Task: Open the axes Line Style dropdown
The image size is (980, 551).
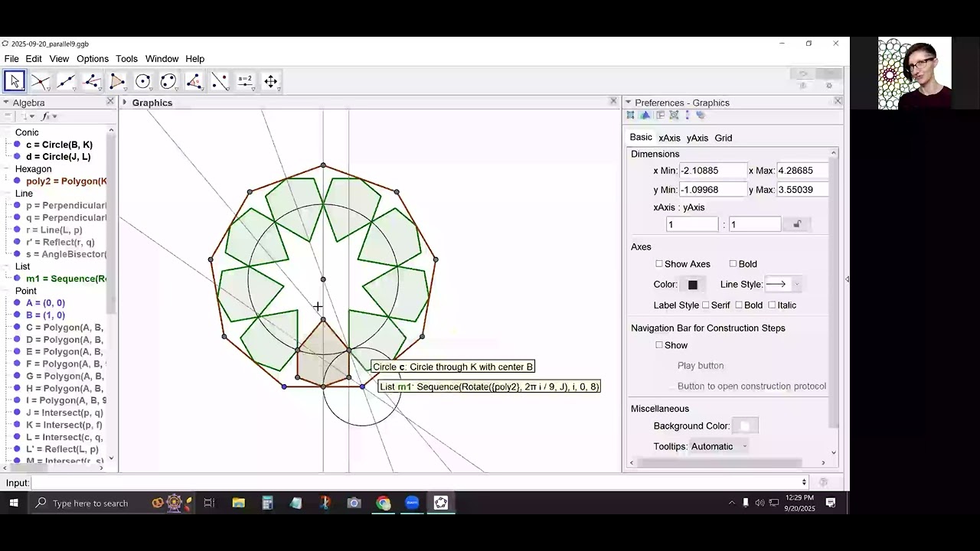Action: 782,285
